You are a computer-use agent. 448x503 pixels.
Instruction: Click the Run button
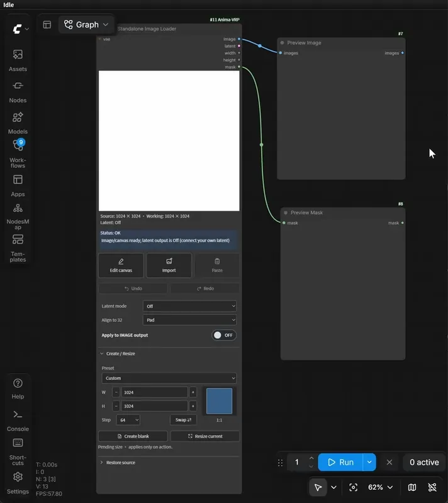[340, 462]
